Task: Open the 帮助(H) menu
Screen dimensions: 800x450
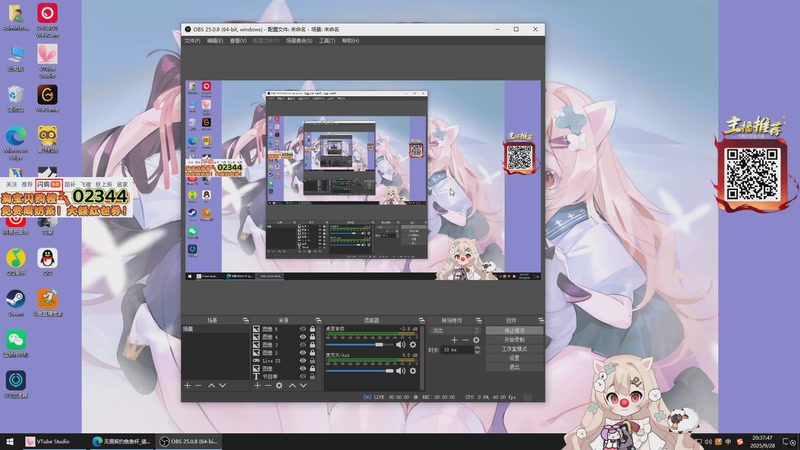Action: click(351, 41)
